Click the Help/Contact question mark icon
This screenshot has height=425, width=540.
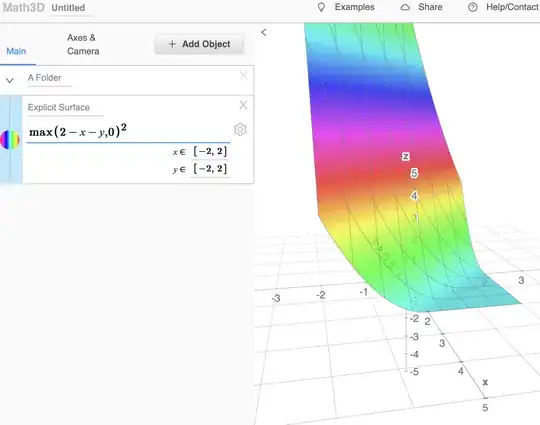(x=472, y=7)
